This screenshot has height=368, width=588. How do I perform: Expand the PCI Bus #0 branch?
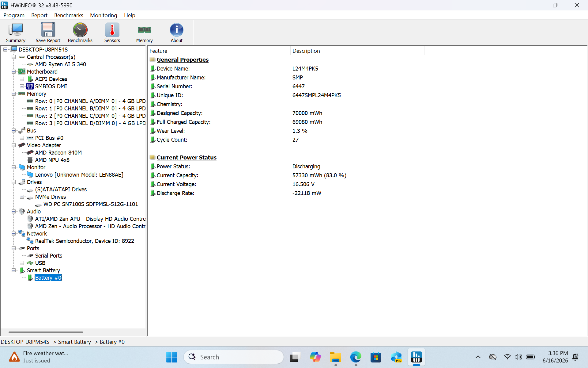point(22,138)
